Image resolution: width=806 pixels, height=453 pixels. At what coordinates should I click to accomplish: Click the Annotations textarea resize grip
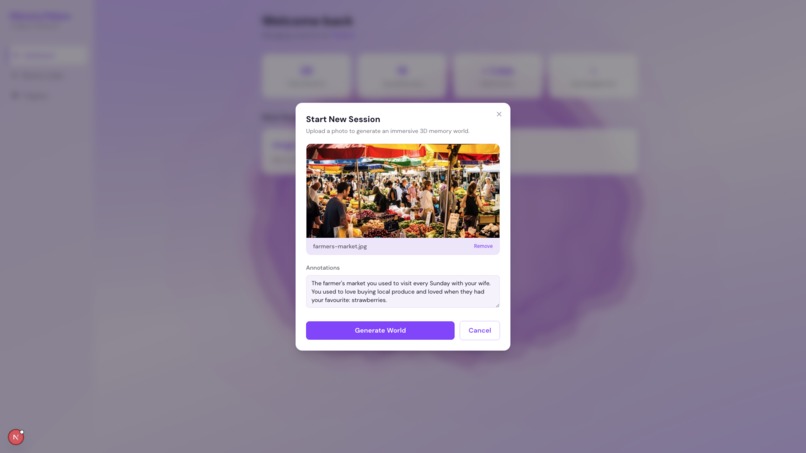coord(497,305)
